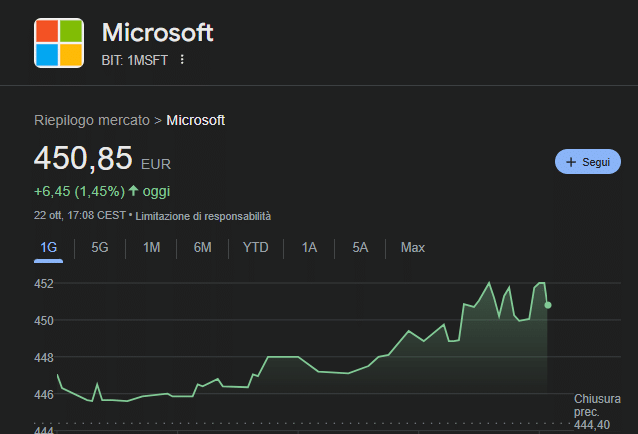Screen dimensions: 638x434
Task: Show the 1M price history tab
Action: click(x=152, y=247)
